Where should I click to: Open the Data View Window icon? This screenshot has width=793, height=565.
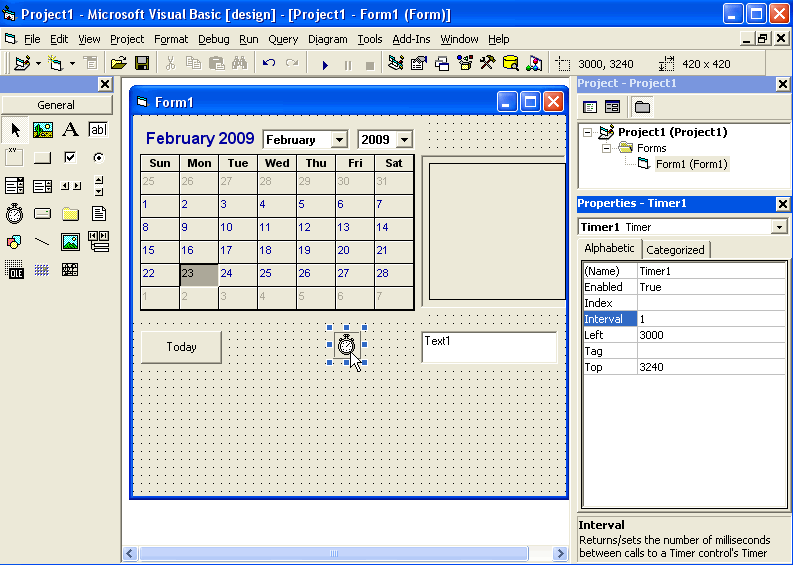(x=511, y=64)
